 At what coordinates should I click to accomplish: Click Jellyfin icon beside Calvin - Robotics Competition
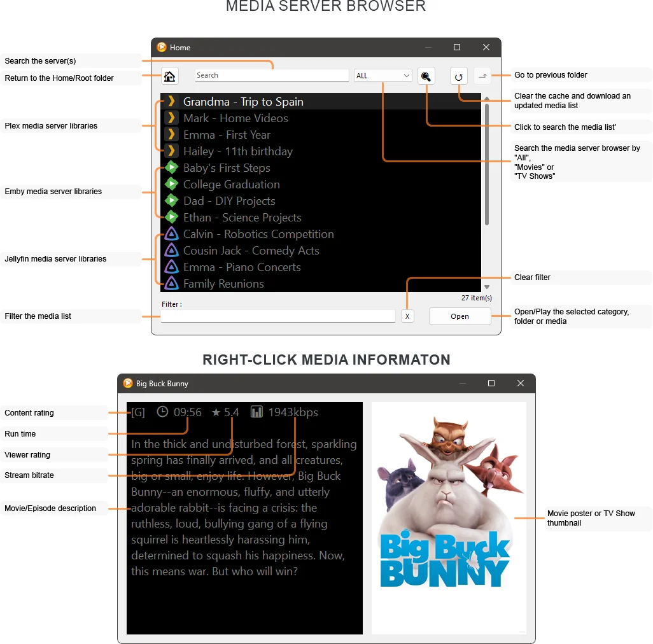coord(171,234)
